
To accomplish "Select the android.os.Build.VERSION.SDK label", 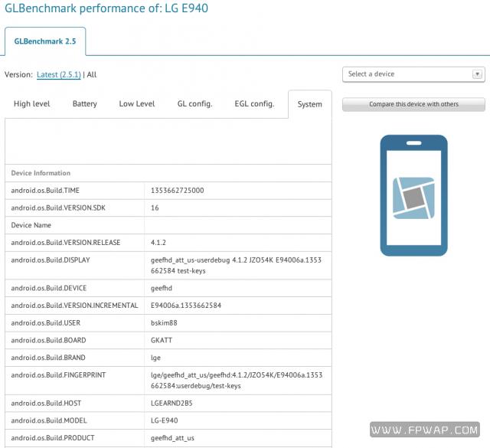I will 58,208.
